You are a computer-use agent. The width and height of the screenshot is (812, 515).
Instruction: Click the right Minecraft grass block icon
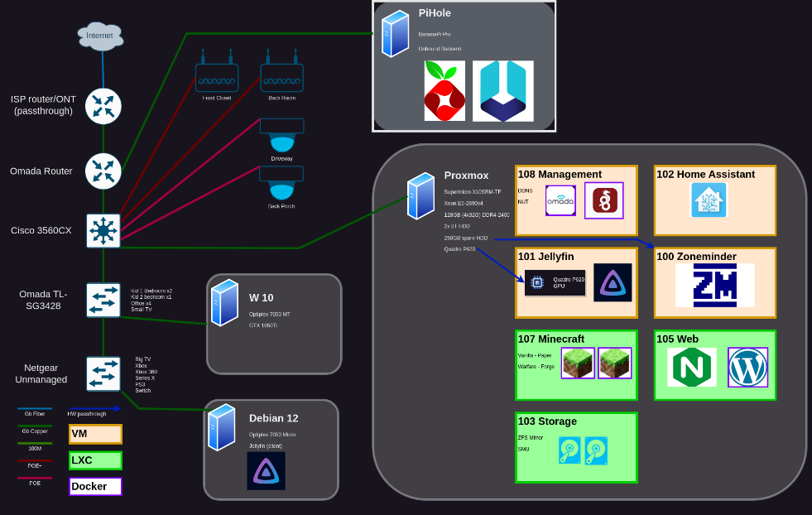pos(615,363)
